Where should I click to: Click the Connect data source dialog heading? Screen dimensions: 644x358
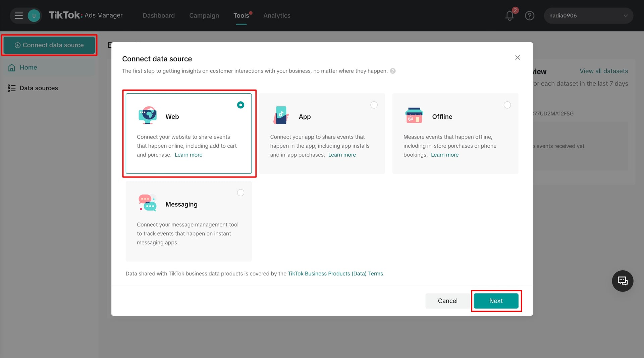157,59
